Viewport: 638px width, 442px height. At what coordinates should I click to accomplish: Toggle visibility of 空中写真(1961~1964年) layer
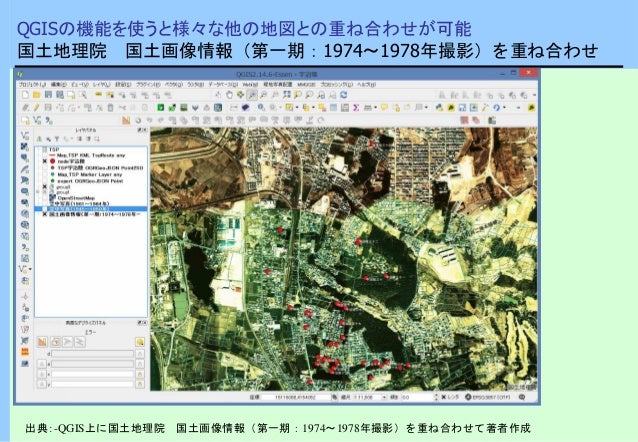[x=45, y=203]
